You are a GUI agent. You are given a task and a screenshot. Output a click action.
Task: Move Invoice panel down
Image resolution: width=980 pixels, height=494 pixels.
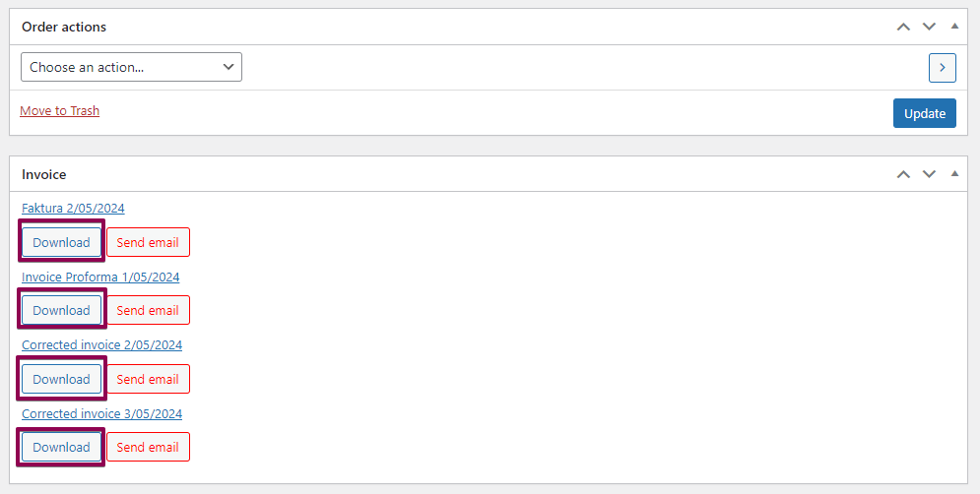[929, 174]
